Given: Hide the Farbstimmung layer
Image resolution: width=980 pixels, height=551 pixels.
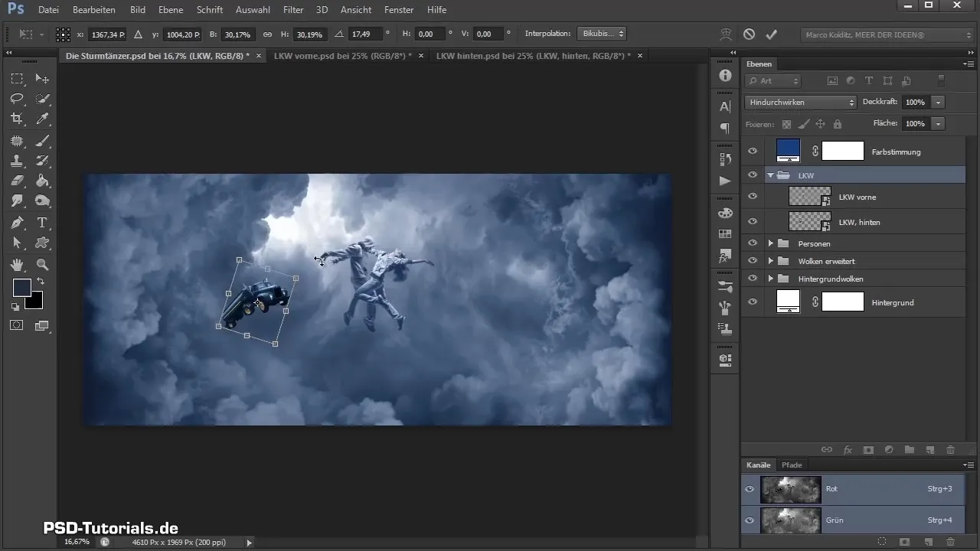Looking at the screenshot, I should (753, 152).
